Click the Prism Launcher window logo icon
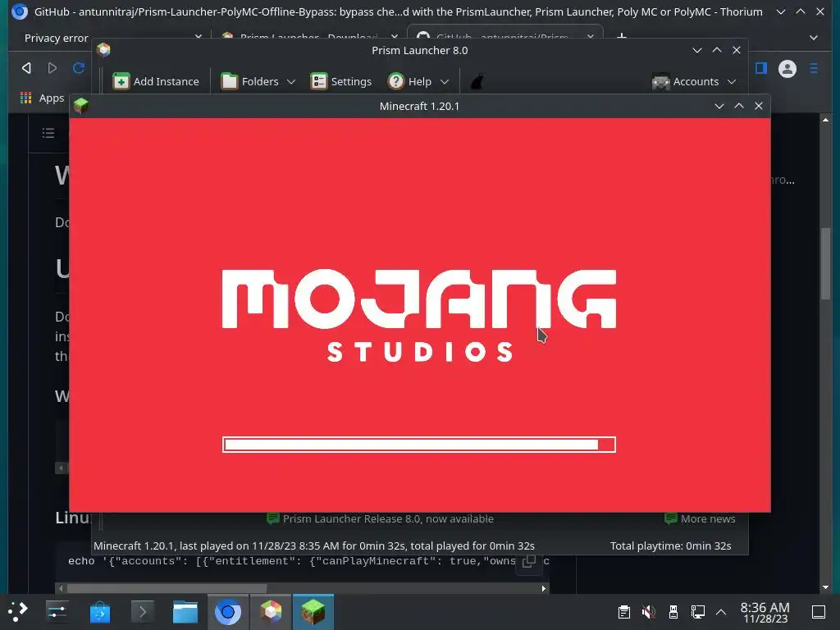The width and height of the screenshot is (840, 630). (x=103, y=50)
